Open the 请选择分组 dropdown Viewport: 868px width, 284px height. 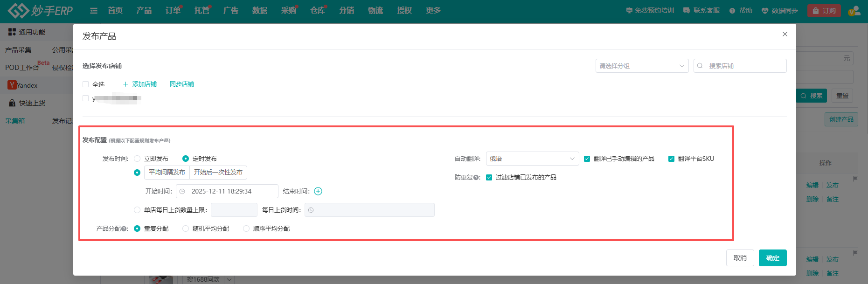642,66
